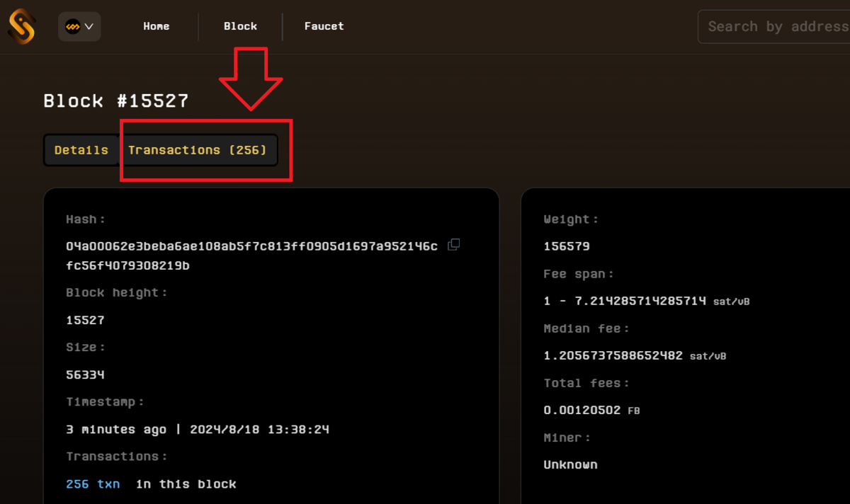Click the block height value 15527

click(x=85, y=320)
